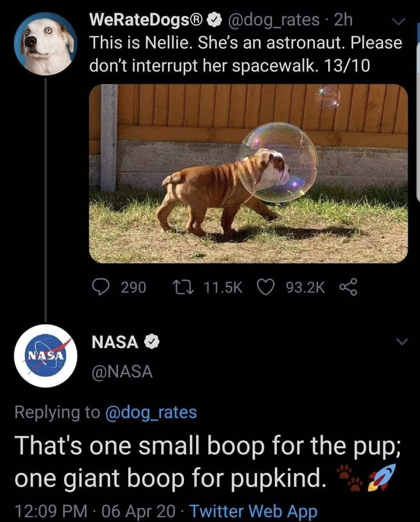Open the Twitter Web App source link

(254, 511)
